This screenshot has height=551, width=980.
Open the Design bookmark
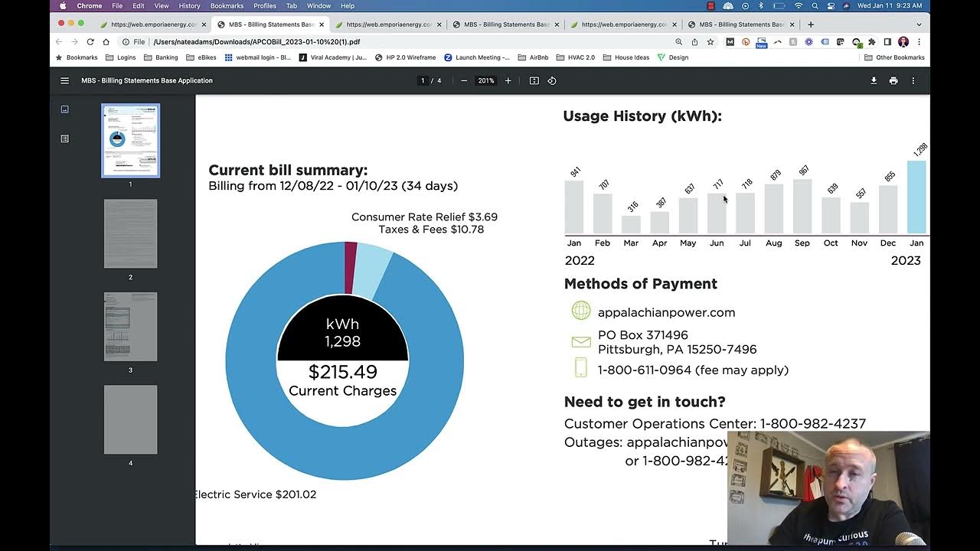pos(673,57)
